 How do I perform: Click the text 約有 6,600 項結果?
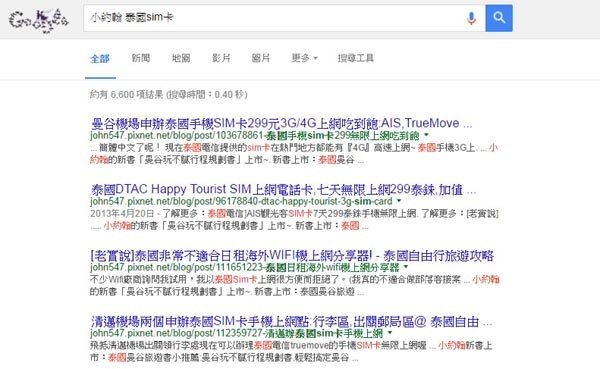[x=127, y=95]
